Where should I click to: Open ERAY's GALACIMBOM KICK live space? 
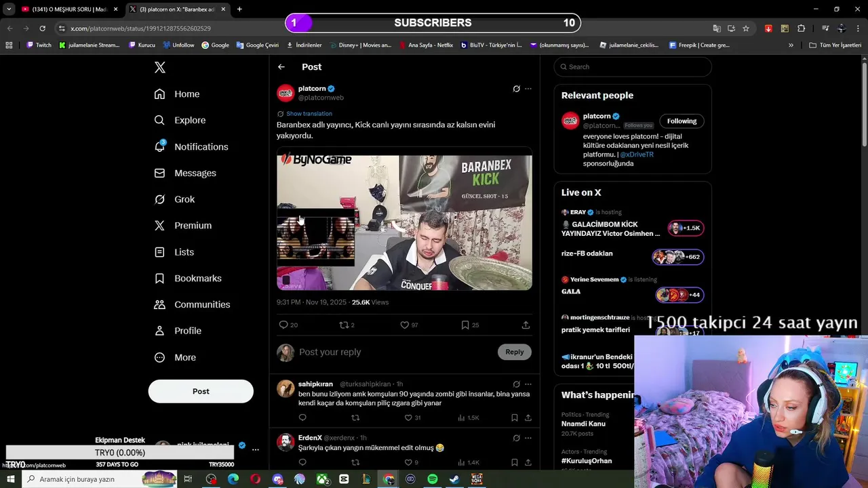(x=633, y=224)
